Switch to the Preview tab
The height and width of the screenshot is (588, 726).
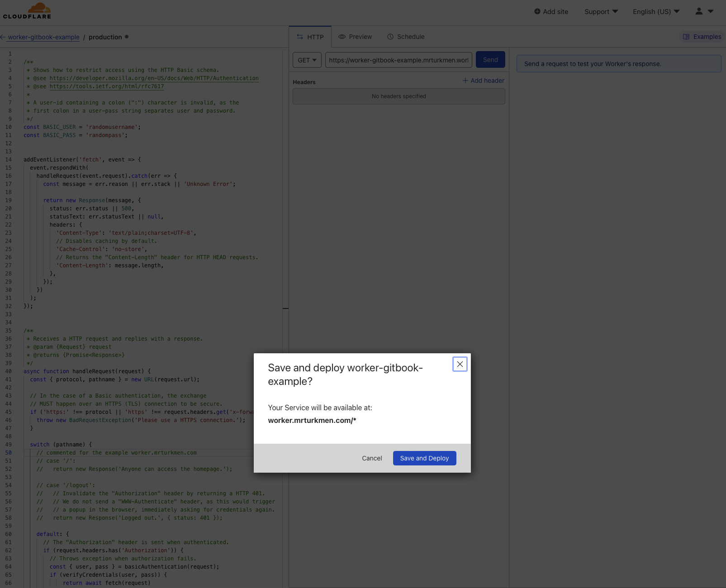(355, 37)
